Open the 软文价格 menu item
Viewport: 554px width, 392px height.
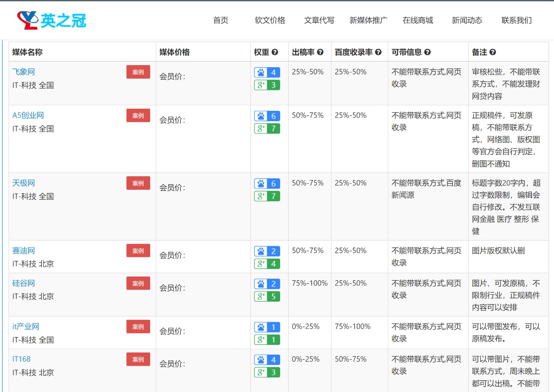tap(270, 20)
